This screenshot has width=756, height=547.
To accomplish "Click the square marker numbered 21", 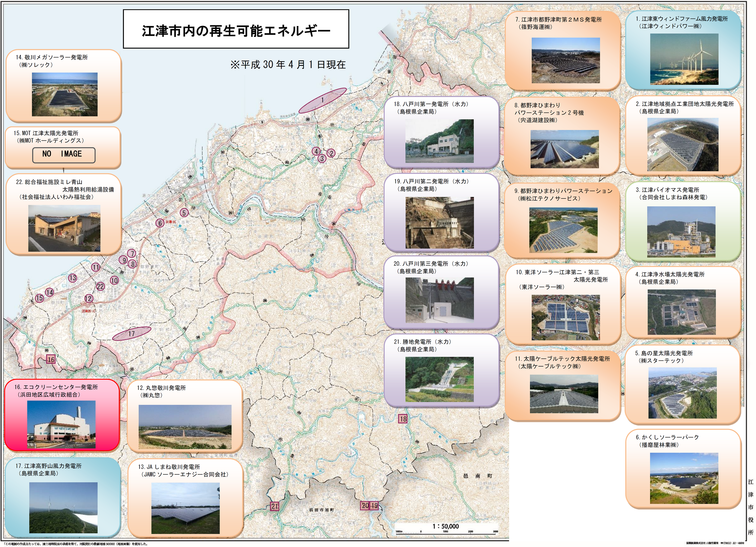I will coord(275,506).
